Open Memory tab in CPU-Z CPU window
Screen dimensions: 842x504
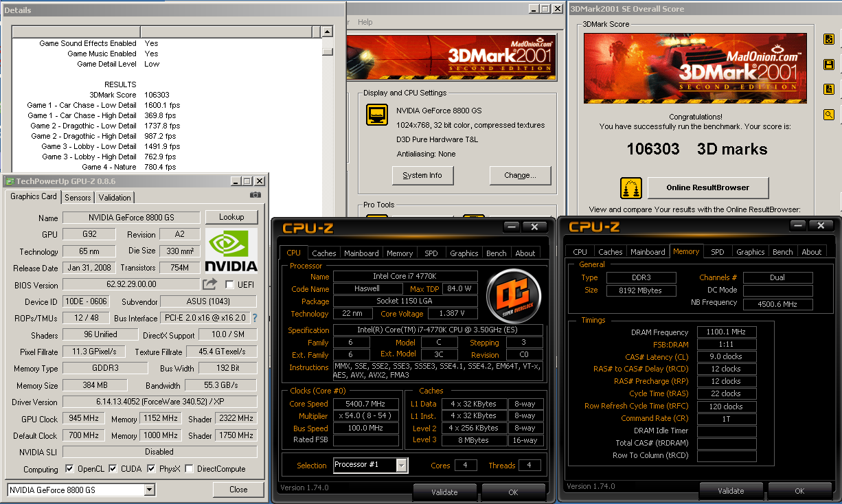(x=400, y=253)
